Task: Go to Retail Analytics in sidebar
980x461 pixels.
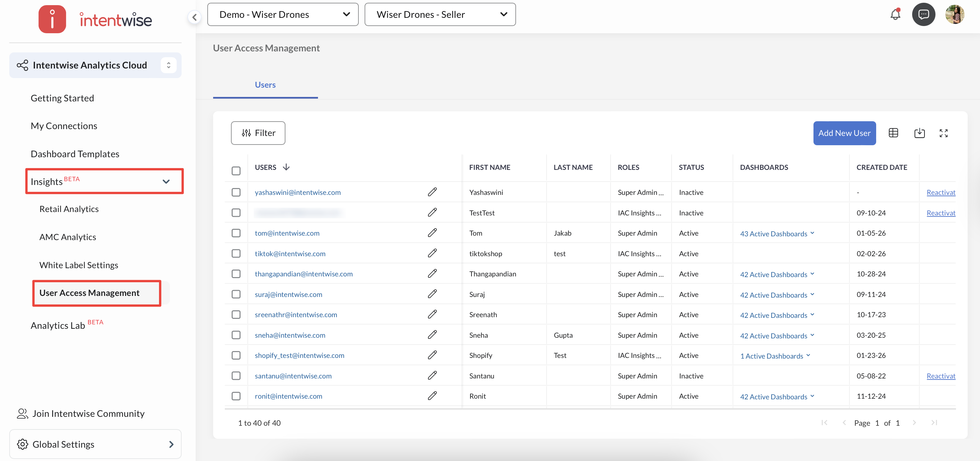Action: (69, 209)
